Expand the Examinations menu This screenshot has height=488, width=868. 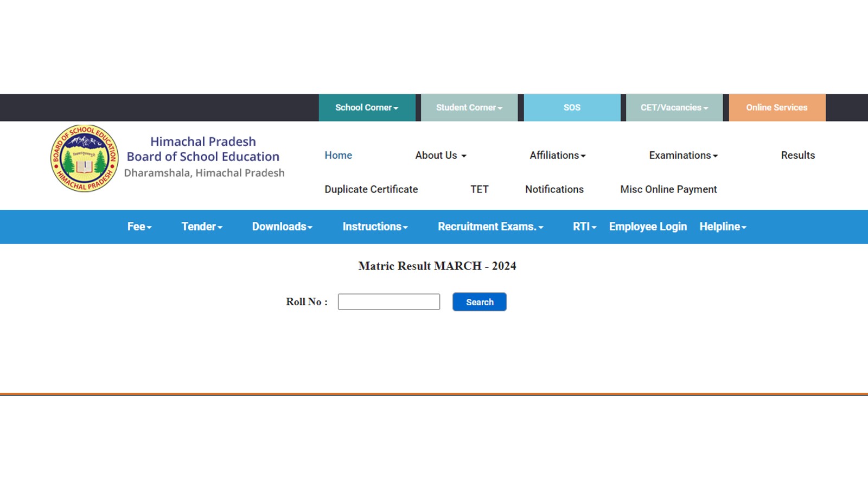point(683,155)
